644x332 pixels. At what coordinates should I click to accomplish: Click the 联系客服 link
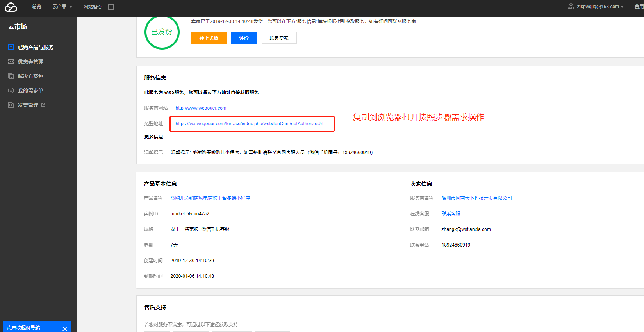click(x=451, y=214)
